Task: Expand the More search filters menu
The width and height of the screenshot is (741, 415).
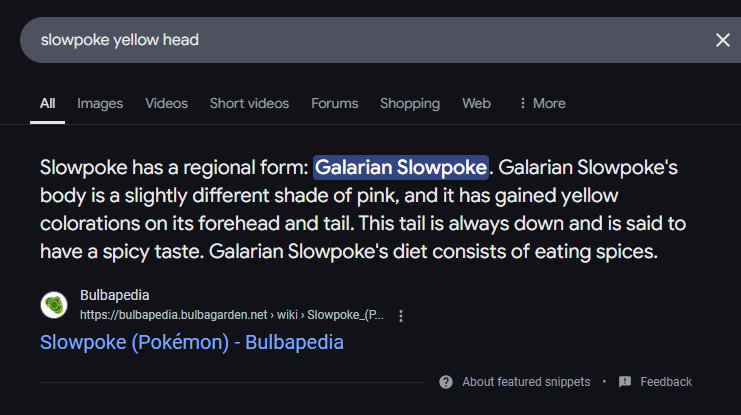Action: pos(542,103)
